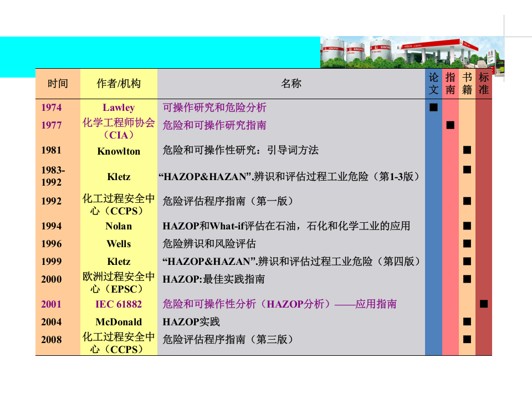The image size is (532, 399).
Task: Click the '指南' column header
Action: 450,84
